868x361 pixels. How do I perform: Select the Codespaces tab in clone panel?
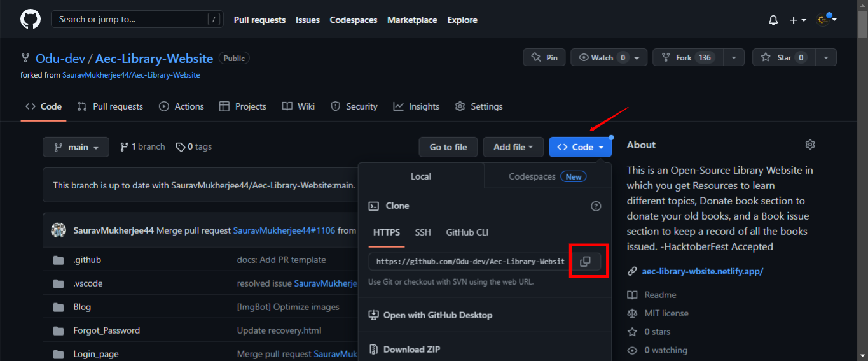point(548,176)
